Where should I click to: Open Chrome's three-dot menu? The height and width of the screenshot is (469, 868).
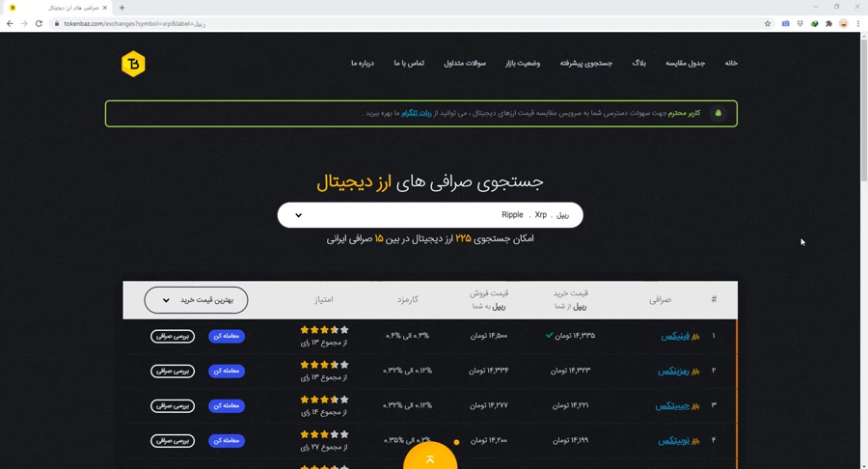[858, 24]
